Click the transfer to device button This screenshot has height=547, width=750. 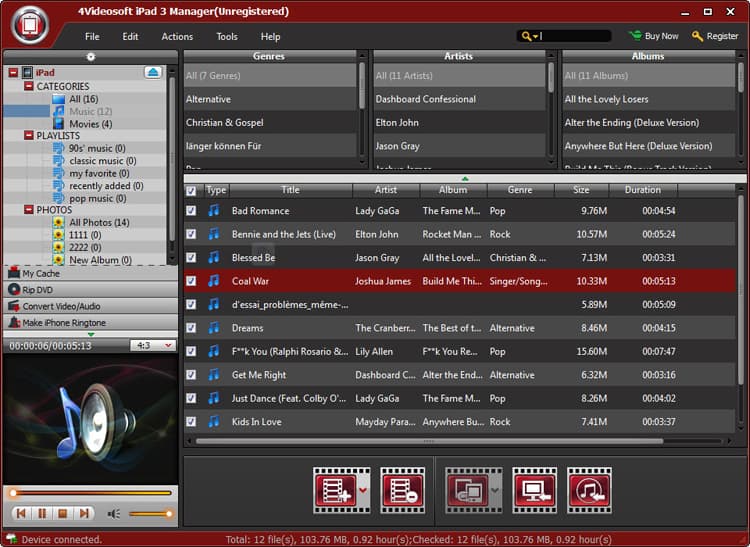coord(467,491)
